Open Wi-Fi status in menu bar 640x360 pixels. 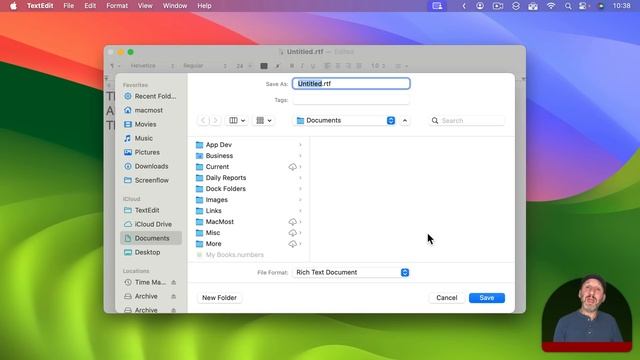pos(551,6)
